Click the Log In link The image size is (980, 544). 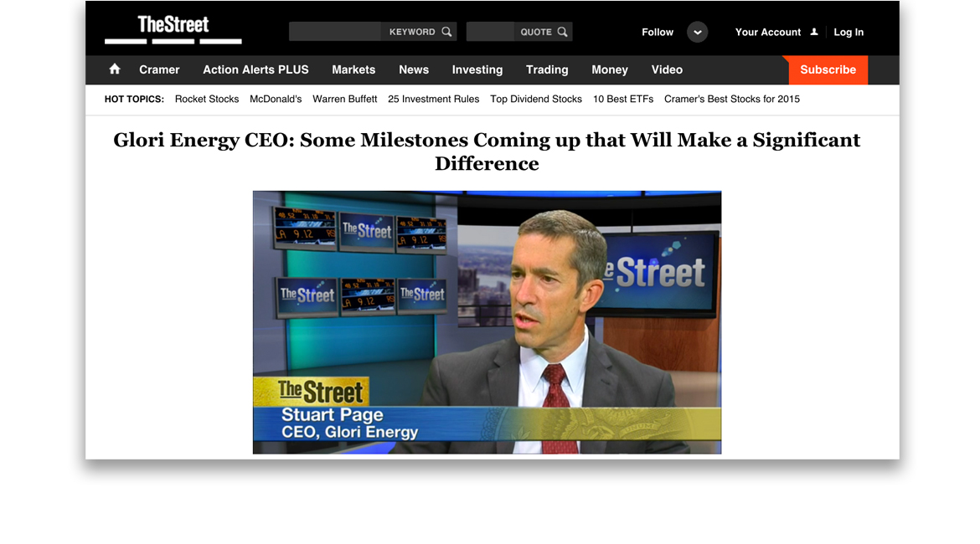[848, 32]
